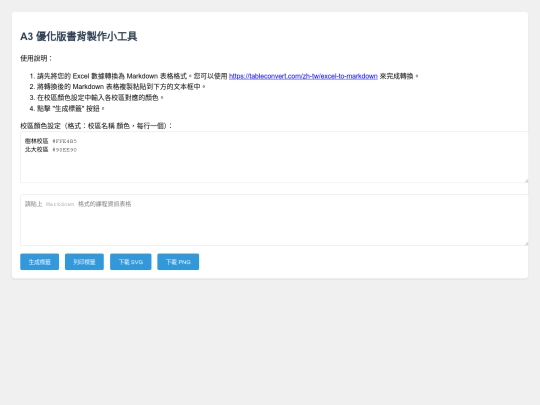Image resolution: width=540 pixels, height=405 pixels.
Task: Grab the color settings textarea resize handle
Action: click(526, 180)
